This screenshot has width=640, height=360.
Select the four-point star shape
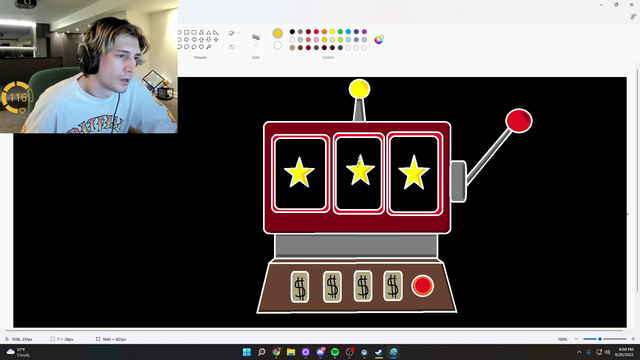pos(216,40)
